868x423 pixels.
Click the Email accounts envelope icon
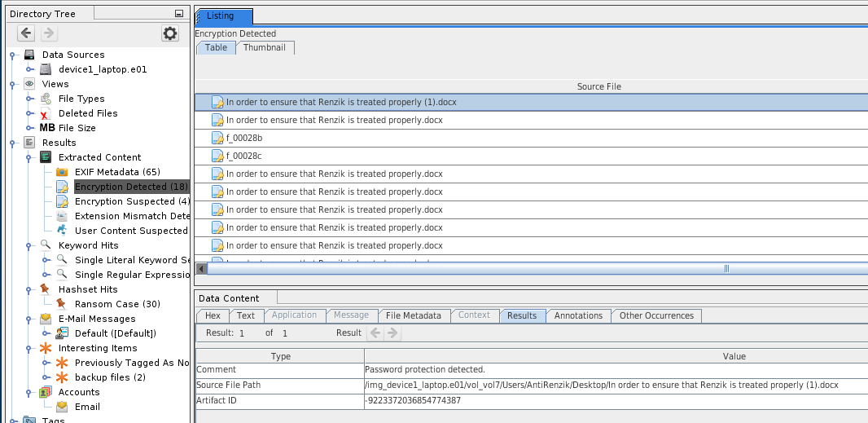62,407
